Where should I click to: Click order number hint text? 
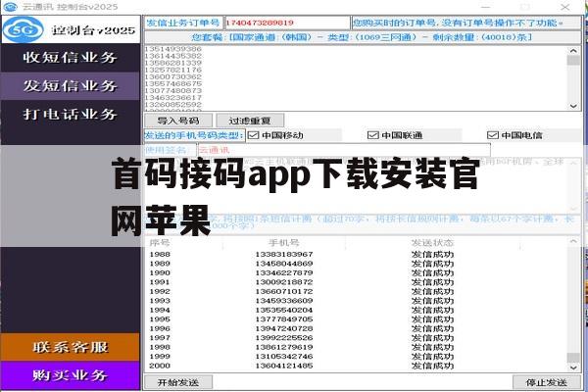point(457,23)
